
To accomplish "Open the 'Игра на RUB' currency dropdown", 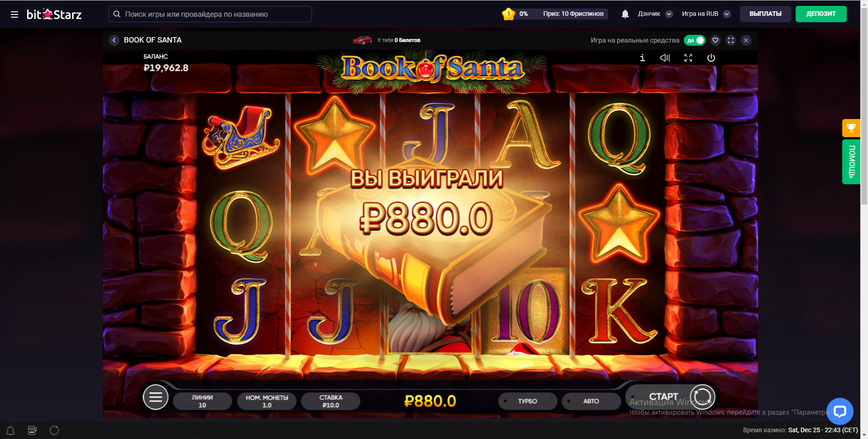I will click(706, 14).
